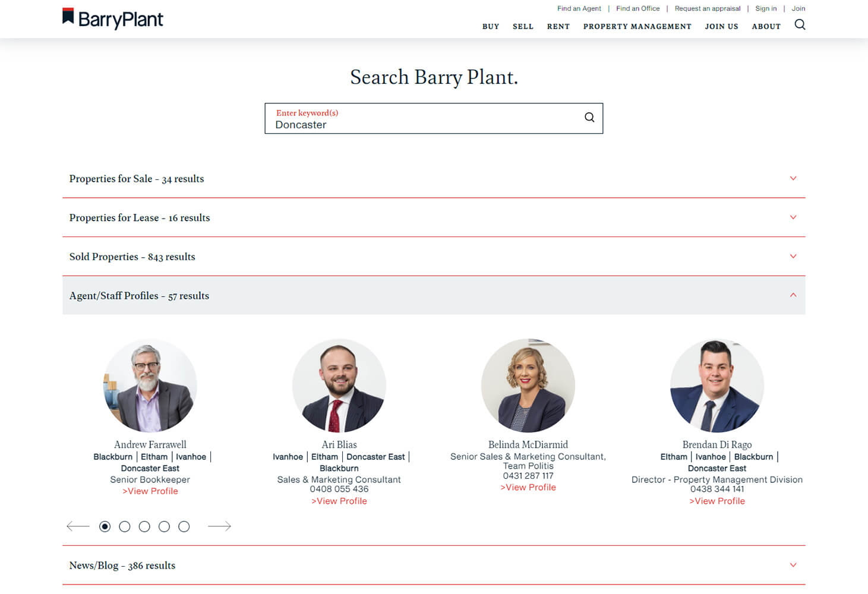Open the ABOUT menu
Screen dimensions: 868x594
pos(766,27)
